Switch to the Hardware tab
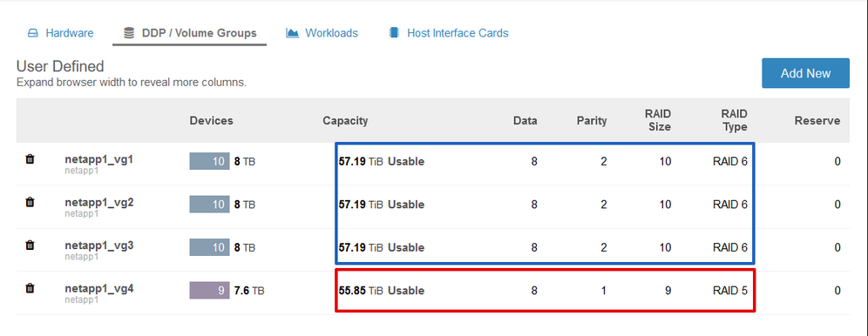Screen dimensions: 868x336 [69, 33]
